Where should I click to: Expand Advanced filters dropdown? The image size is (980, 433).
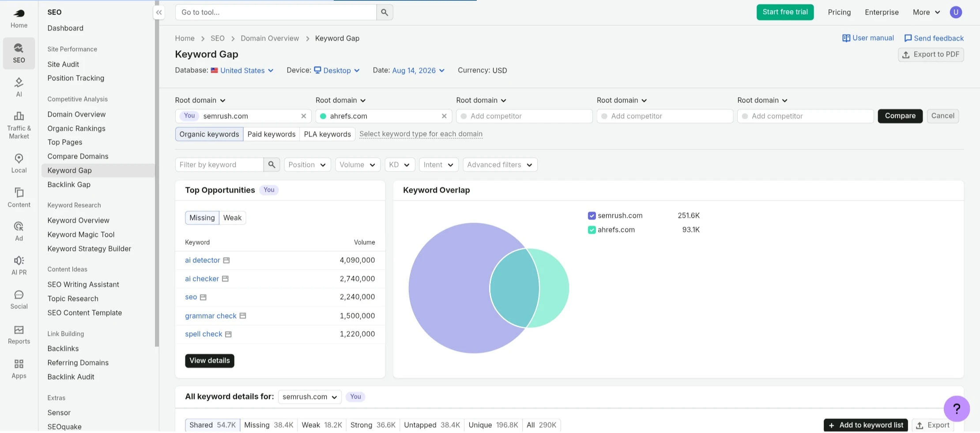(x=500, y=165)
